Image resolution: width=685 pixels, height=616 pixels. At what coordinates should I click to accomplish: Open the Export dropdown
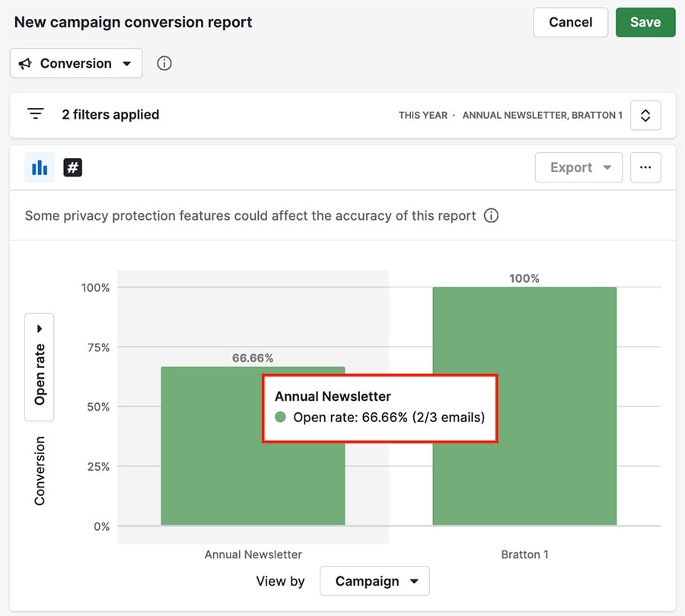coord(578,167)
